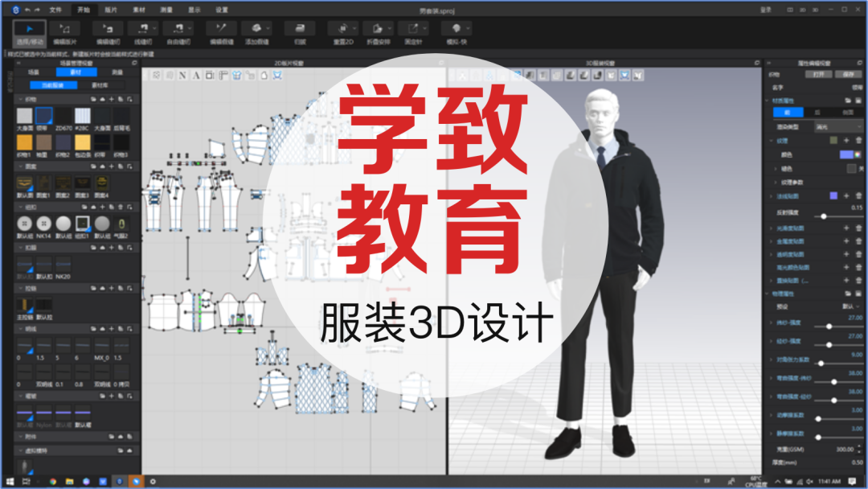Open dropdown arrow beside 线缝纫 tool
This screenshot has width=868, height=489.
point(154,30)
